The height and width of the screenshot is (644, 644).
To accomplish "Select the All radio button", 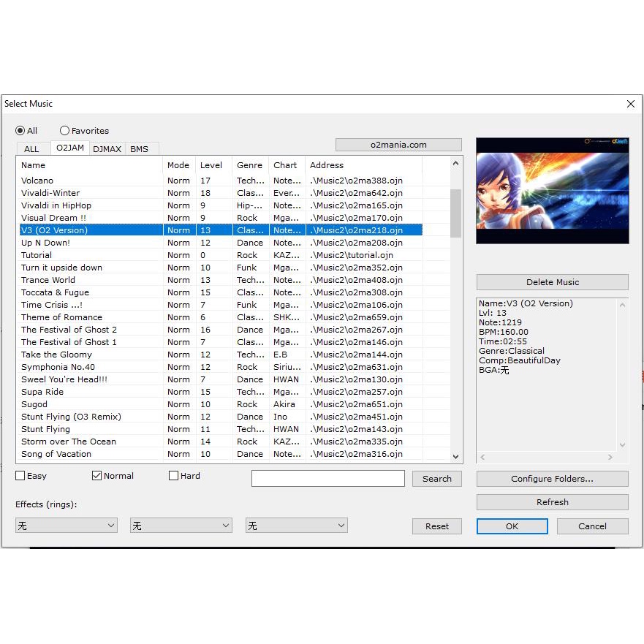I will point(20,131).
